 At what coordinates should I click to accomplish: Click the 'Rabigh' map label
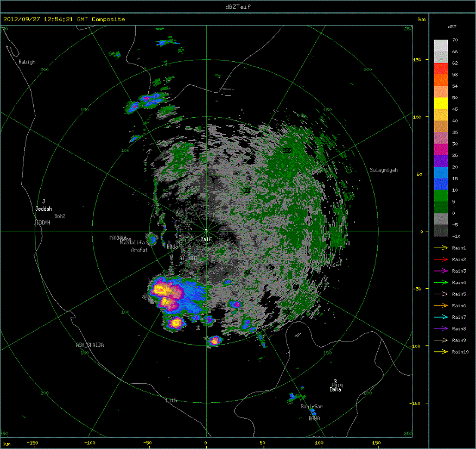point(27,62)
